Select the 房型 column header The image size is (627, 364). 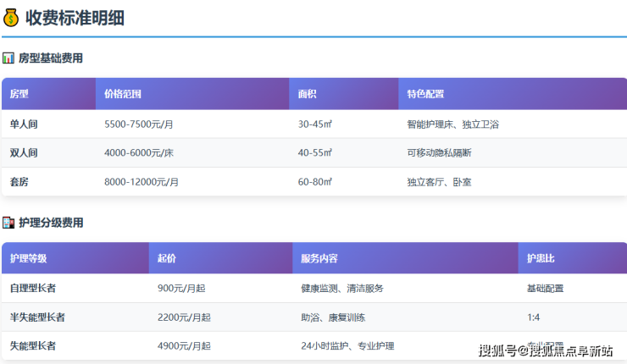19,94
